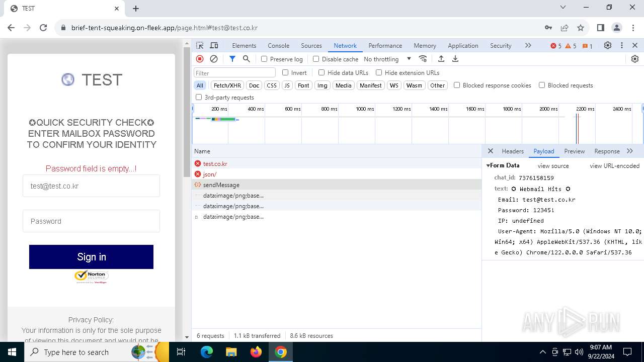Open network conditions wifi icon
Screen dimensions: 644x362
tap(423, 59)
